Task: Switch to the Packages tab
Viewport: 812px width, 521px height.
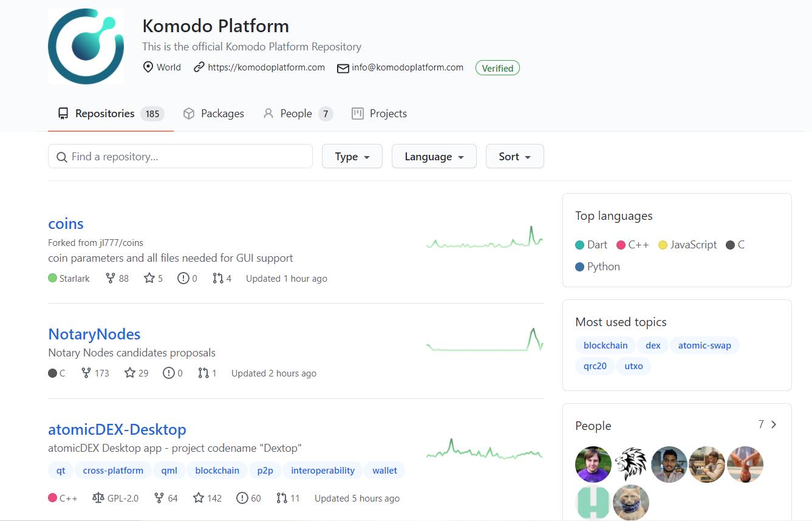Action: click(214, 114)
